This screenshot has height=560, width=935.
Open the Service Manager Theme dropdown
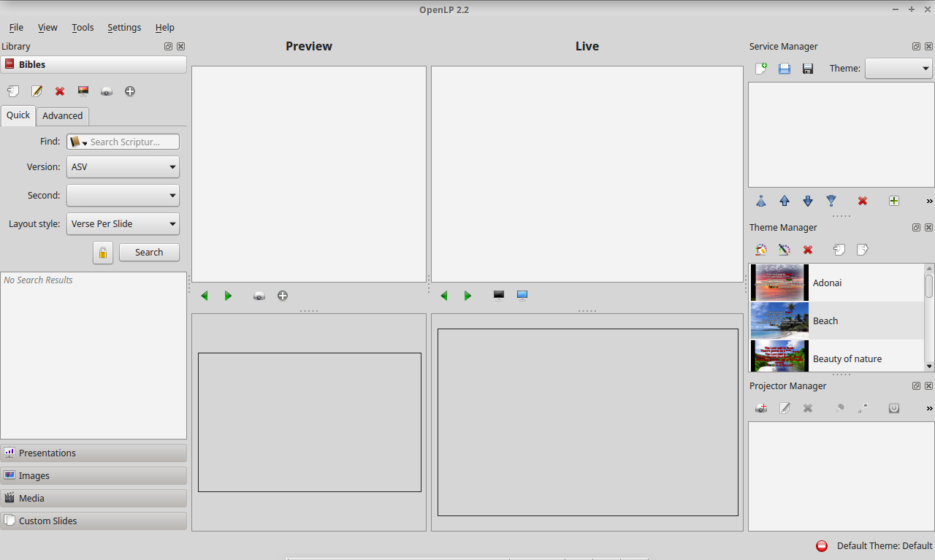[x=898, y=69]
